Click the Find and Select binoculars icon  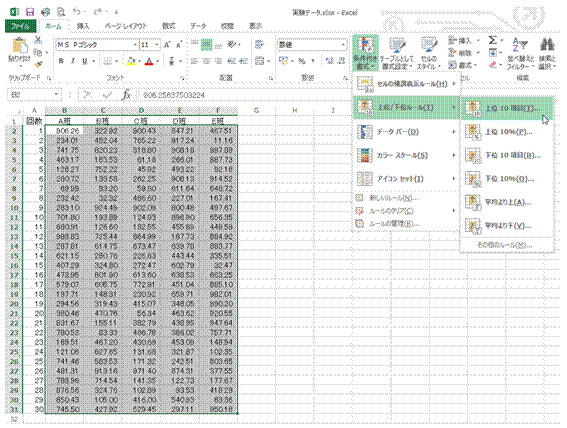click(547, 45)
